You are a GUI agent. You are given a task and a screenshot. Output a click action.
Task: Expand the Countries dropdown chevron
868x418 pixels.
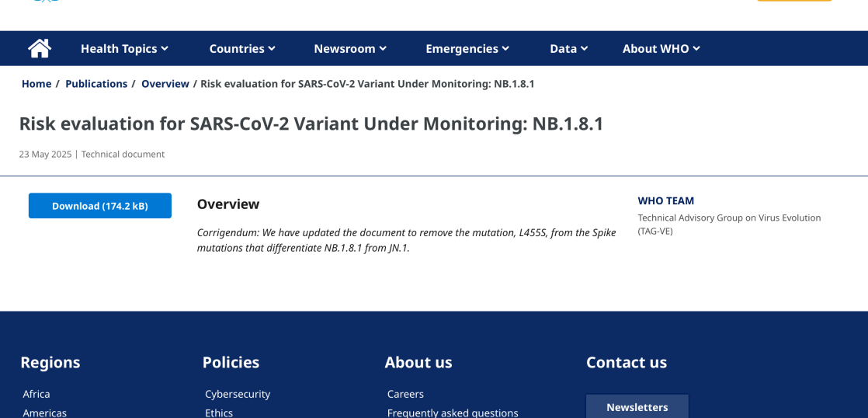pos(272,48)
